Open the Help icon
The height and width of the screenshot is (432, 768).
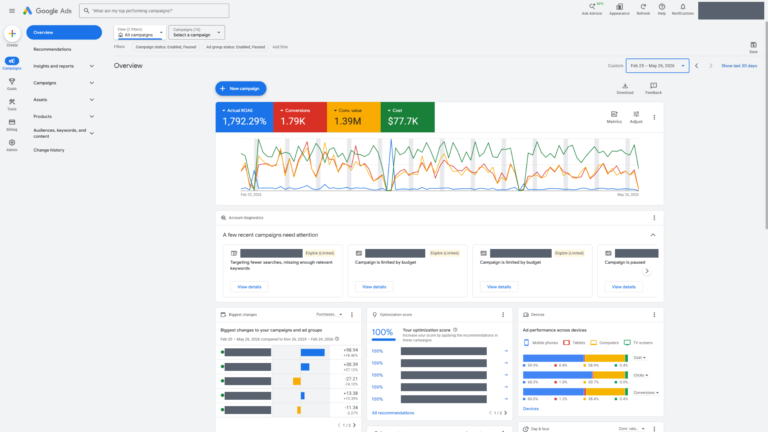(662, 9)
